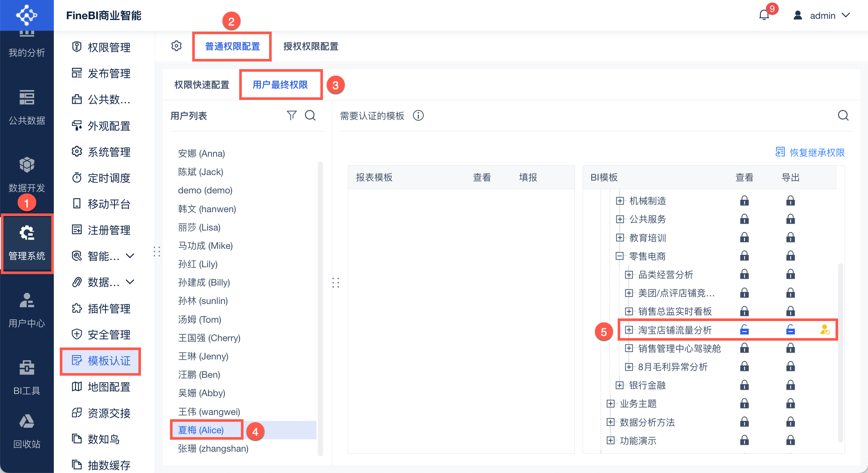The height and width of the screenshot is (473, 868).
Task: Open the notification bell
Action: click(764, 15)
